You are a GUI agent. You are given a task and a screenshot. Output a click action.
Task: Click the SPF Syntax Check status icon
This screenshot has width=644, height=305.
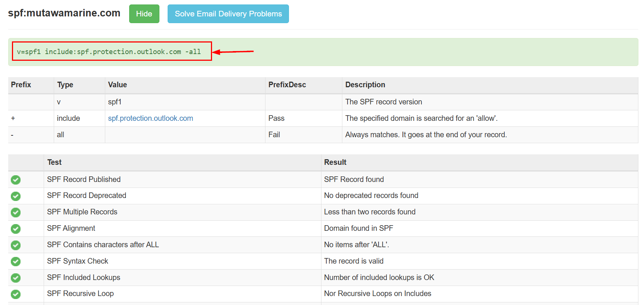(x=16, y=261)
